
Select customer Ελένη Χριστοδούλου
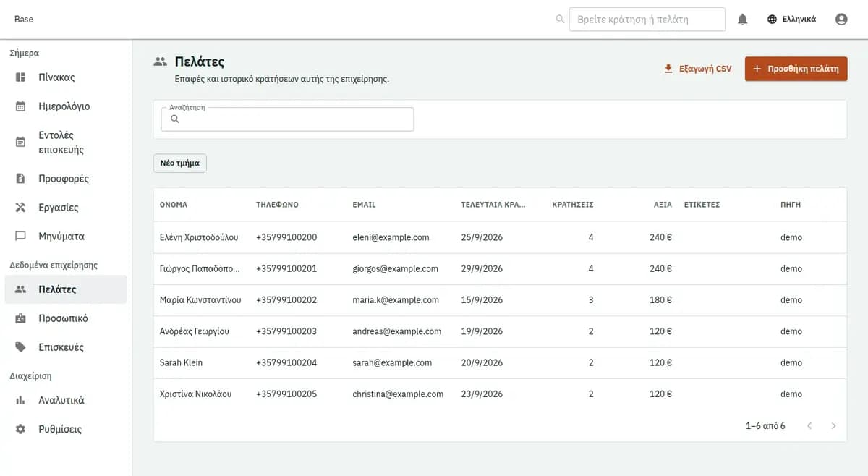coord(199,237)
